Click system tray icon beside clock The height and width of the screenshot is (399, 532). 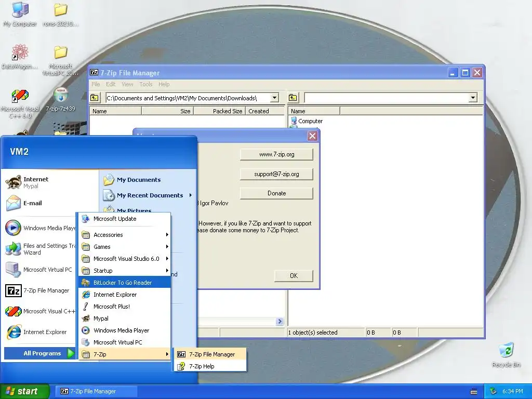[x=494, y=391]
